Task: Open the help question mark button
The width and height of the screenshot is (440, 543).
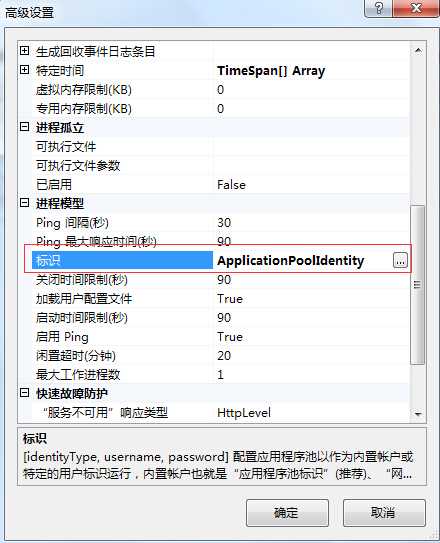Action: point(379,8)
